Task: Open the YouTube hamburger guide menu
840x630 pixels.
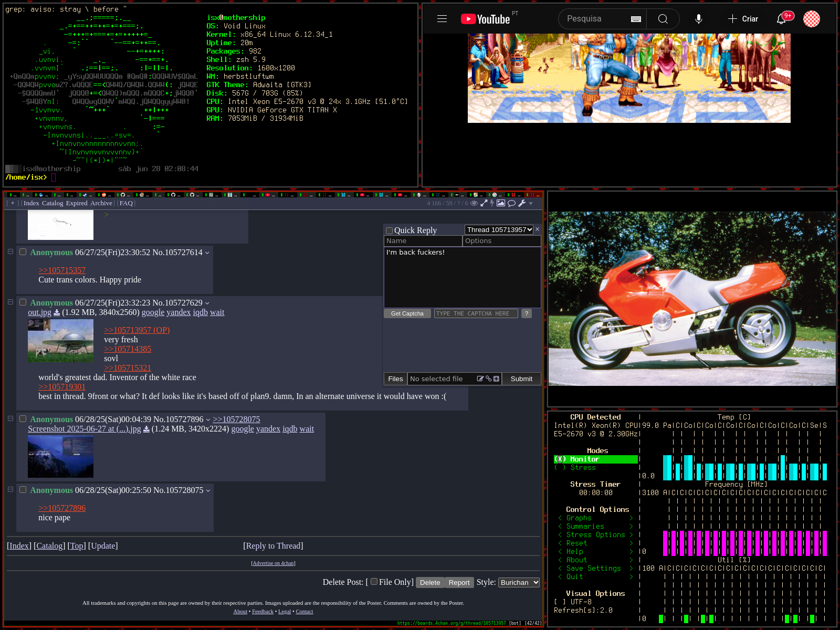Action: pos(442,19)
